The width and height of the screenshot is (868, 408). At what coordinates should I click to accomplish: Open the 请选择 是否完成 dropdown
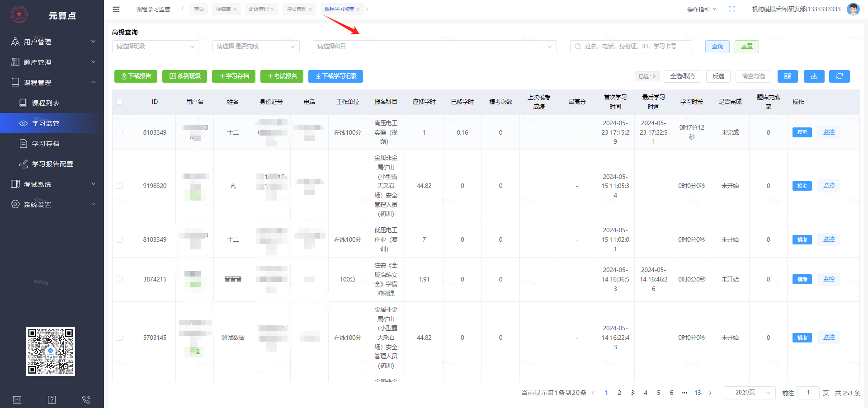256,47
